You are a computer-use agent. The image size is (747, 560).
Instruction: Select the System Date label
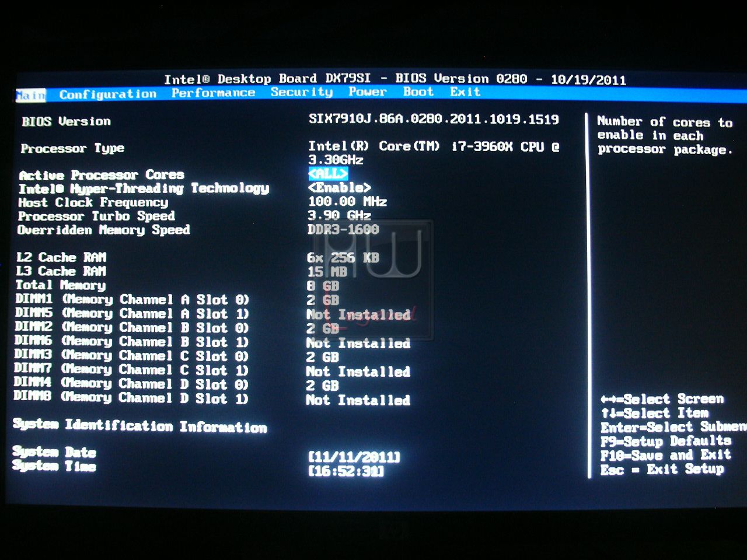point(54,452)
